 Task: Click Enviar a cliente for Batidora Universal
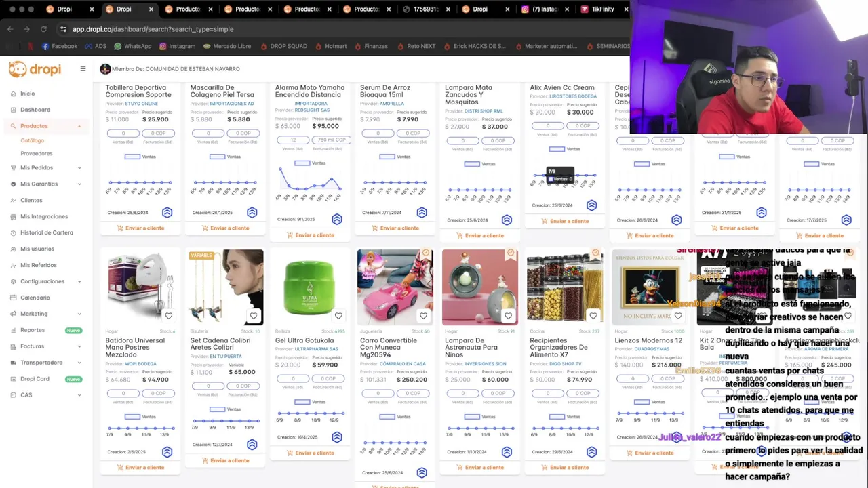point(140,468)
